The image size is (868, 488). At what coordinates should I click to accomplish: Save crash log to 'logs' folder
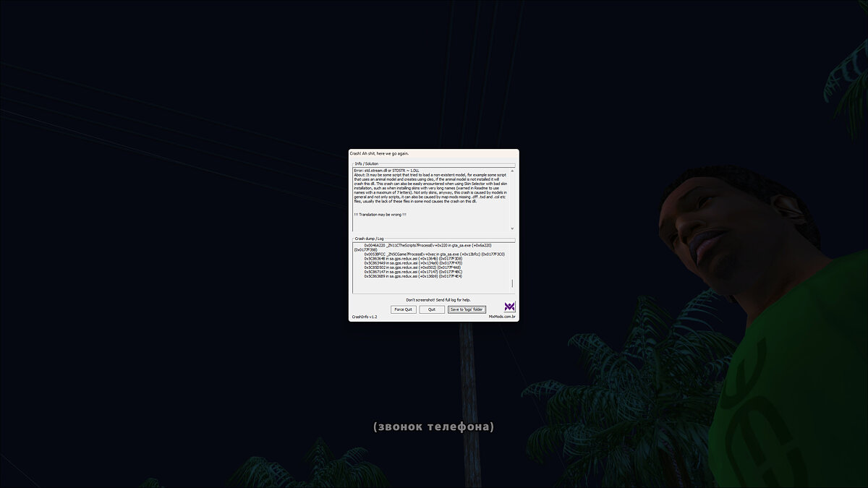coord(467,309)
